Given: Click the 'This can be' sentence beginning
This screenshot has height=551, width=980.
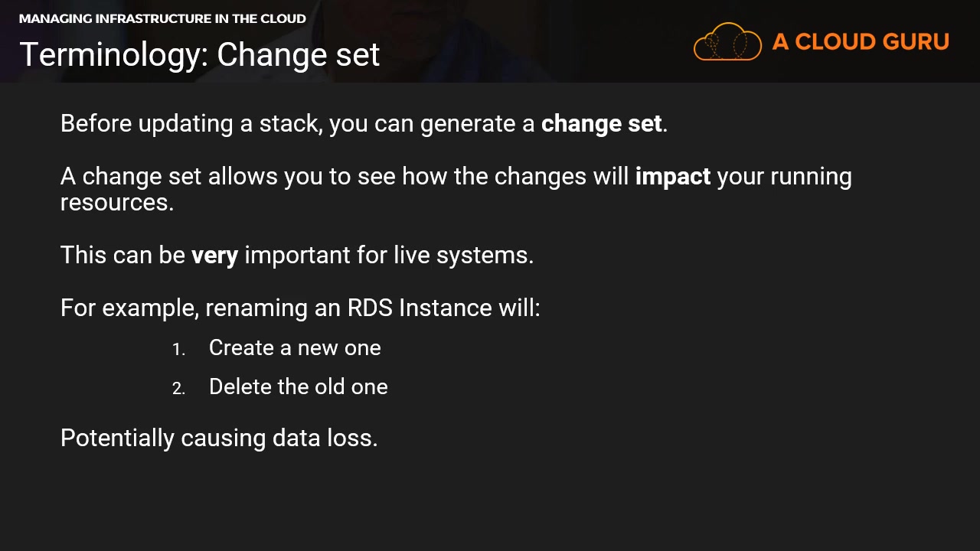Looking at the screenshot, I should point(122,255).
